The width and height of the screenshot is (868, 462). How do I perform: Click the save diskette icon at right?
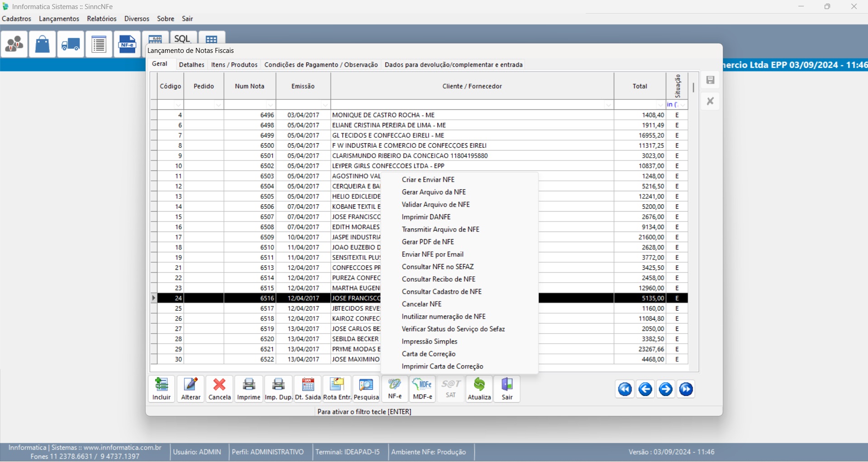click(x=710, y=80)
